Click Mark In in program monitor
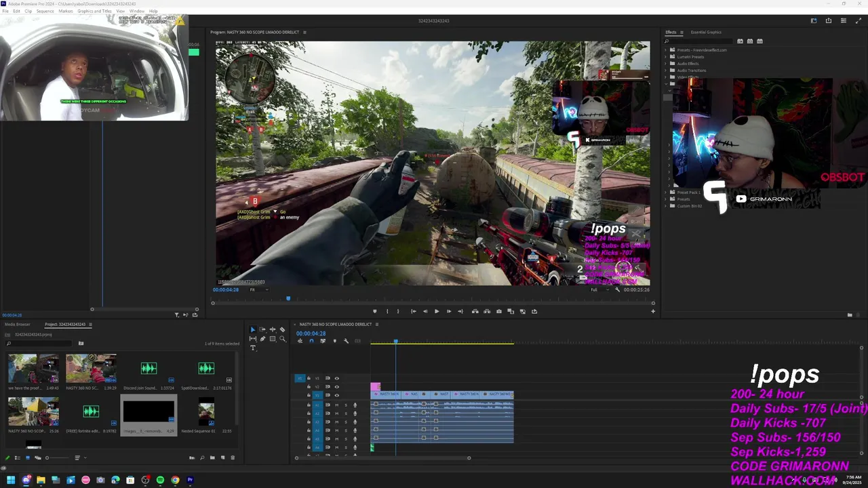The width and height of the screenshot is (868, 488). pos(387,311)
